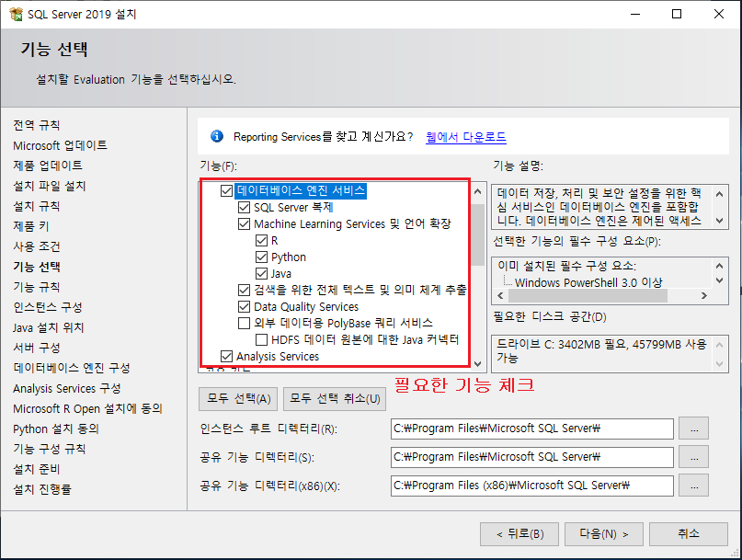Click the blue information icon beside Reporting Services
Viewport: 742px width, 560px height.
point(217,136)
